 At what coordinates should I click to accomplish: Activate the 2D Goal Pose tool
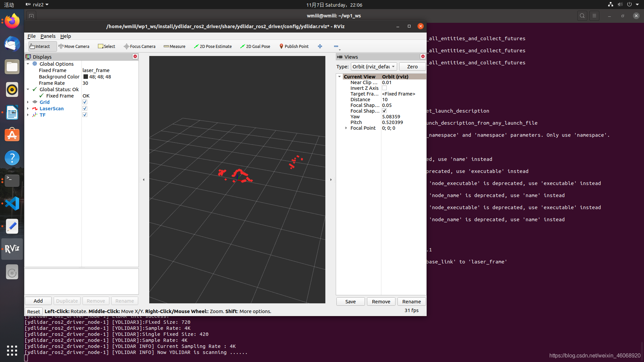pos(255,46)
